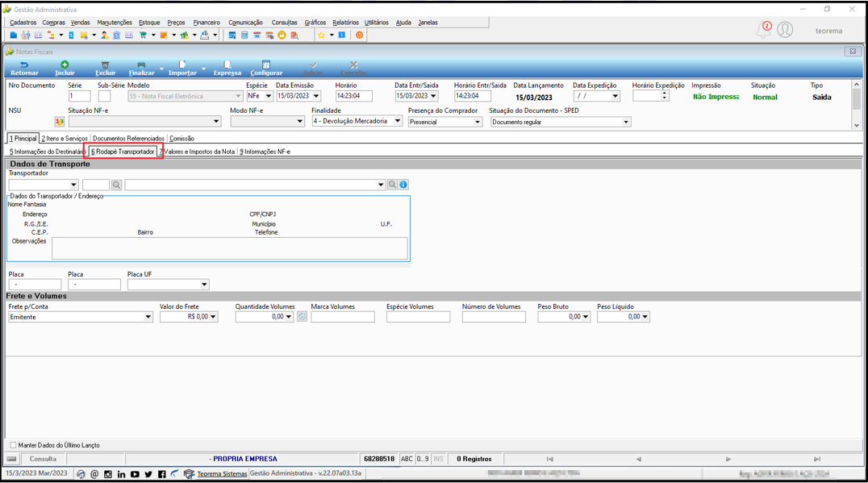This screenshot has width=868, height=483.
Task: Open the YouTube icon in status bar
Action: tap(135, 474)
